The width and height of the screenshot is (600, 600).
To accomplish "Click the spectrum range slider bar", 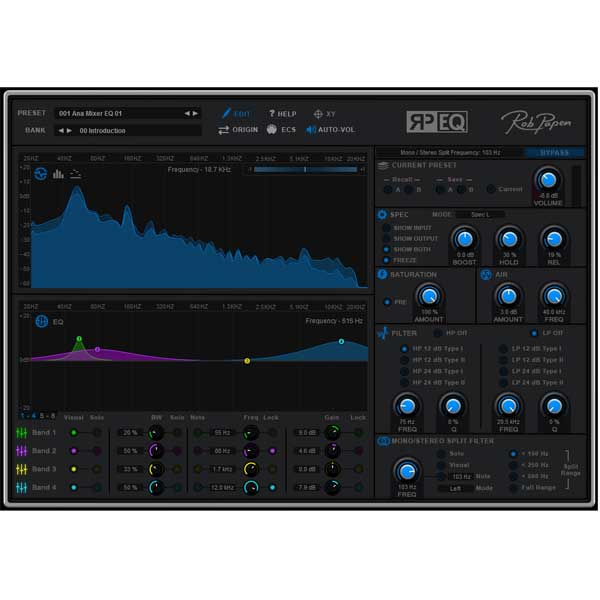I will click(x=305, y=169).
